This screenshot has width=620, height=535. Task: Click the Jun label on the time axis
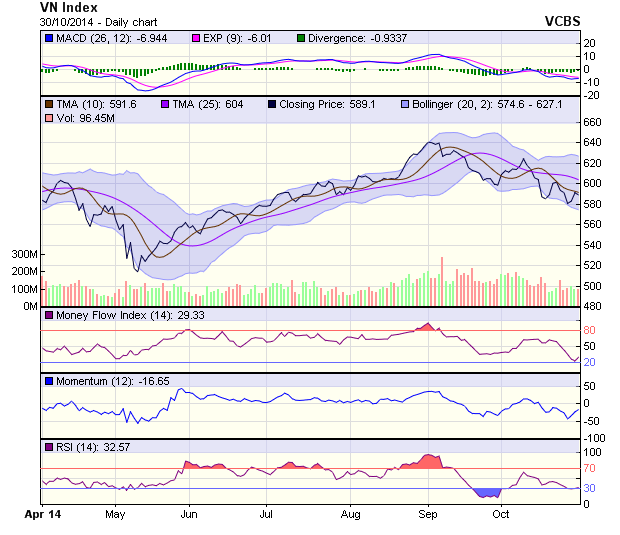click(x=186, y=514)
